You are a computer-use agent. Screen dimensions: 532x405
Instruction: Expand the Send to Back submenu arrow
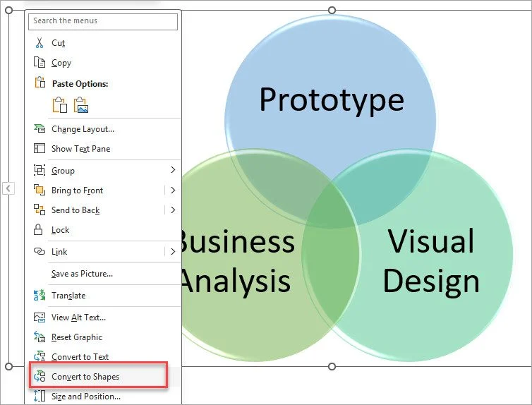click(173, 210)
